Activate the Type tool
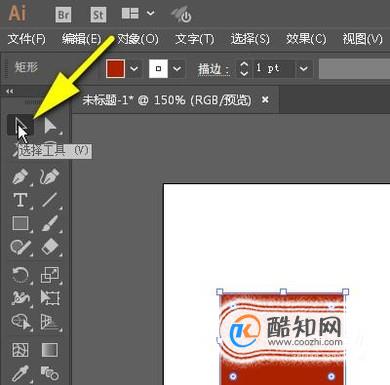Screen dimensions: 390x385 pyautogui.click(x=20, y=200)
